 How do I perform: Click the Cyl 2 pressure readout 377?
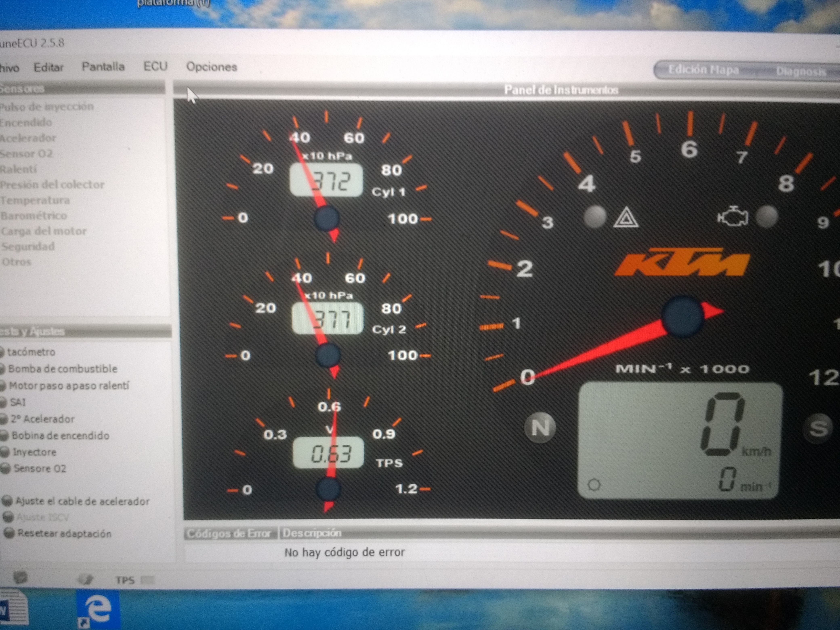[327, 318]
